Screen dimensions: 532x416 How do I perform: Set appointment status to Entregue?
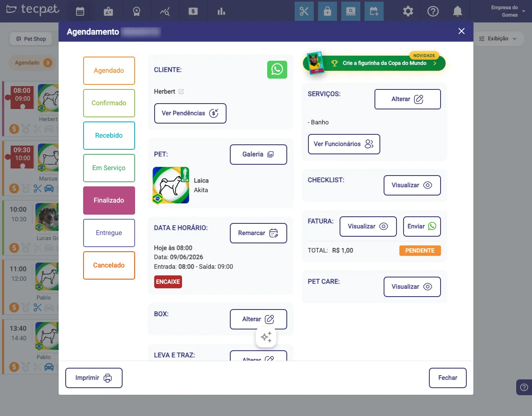coord(109,233)
